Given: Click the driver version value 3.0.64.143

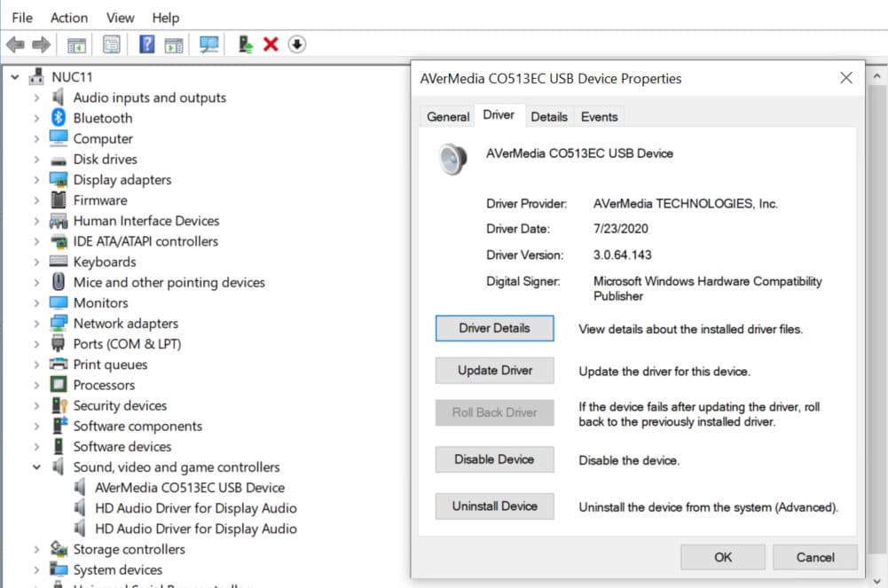Looking at the screenshot, I should (623, 255).
